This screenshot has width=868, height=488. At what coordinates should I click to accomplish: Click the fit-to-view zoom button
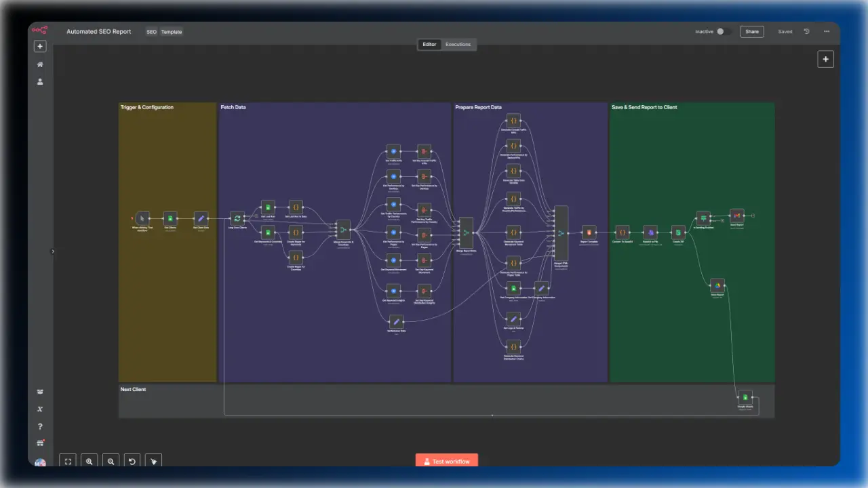coord(68,462)
